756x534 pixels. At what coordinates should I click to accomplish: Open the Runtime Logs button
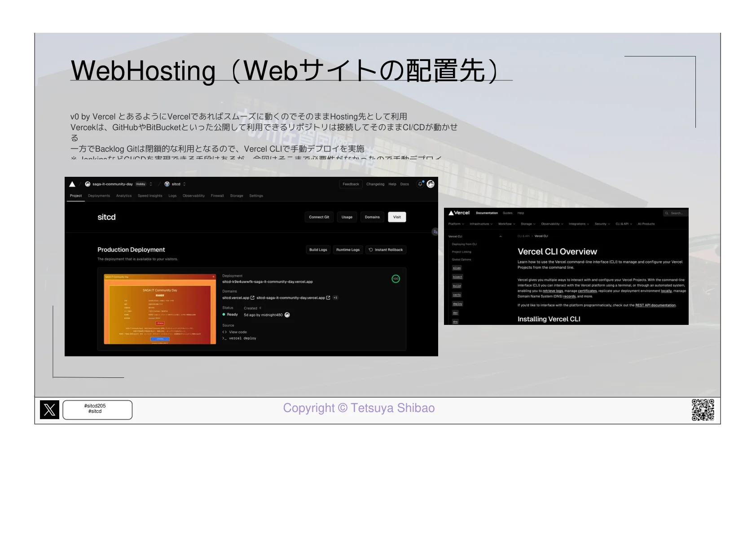348,250
